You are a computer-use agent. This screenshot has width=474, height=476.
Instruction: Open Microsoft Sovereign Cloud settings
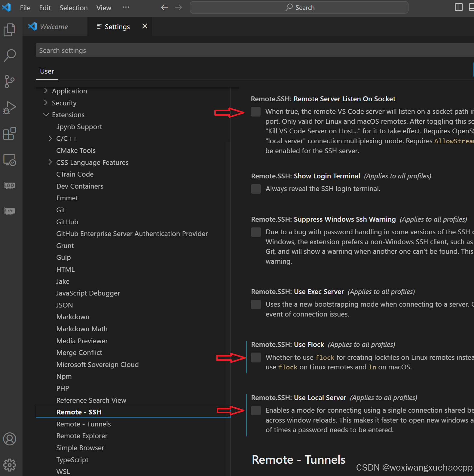point(97,365)
